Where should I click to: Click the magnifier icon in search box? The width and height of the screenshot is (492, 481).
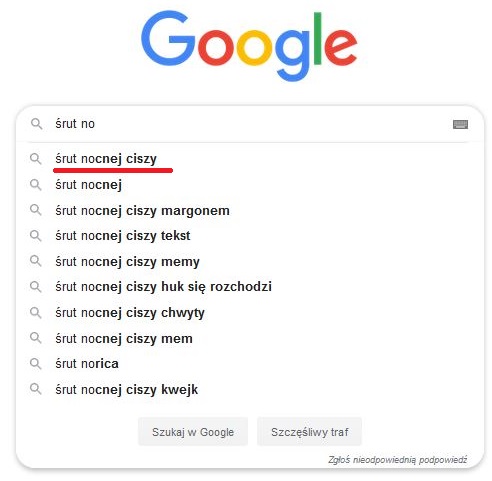point(36,124)
